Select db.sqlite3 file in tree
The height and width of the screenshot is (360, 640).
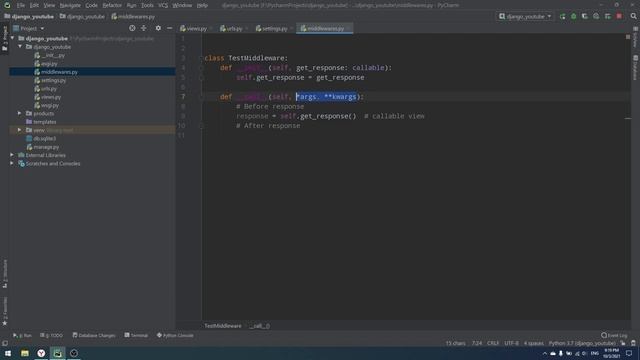41,139
